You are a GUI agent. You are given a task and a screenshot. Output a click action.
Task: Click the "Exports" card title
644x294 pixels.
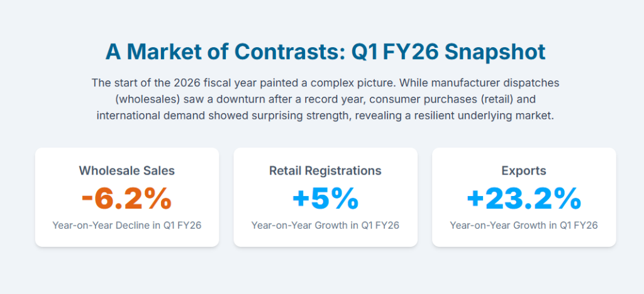pos(524,170)
